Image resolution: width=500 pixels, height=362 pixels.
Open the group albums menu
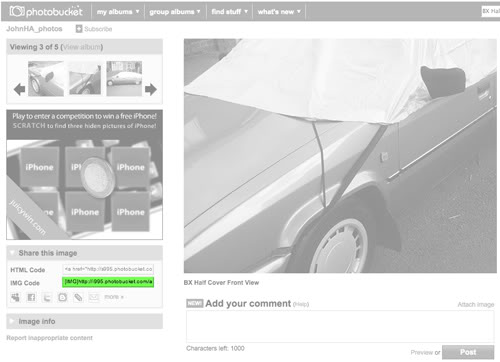point(175,12)
